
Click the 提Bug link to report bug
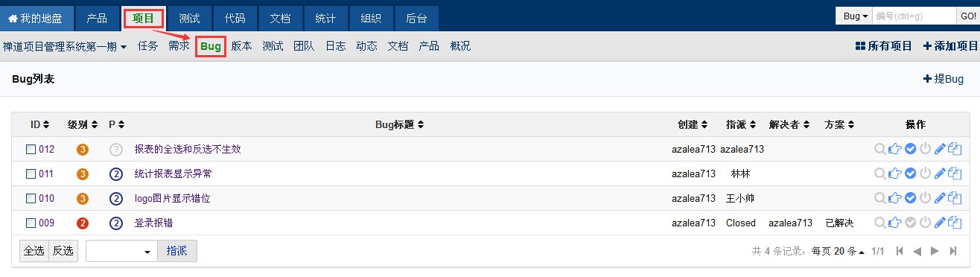tap(944, 79)
